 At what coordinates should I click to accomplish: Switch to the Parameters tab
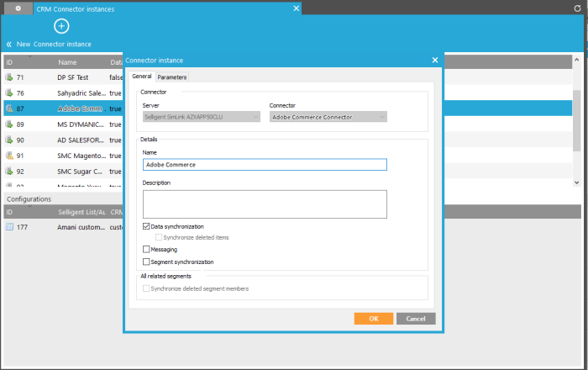click(172, 77)
